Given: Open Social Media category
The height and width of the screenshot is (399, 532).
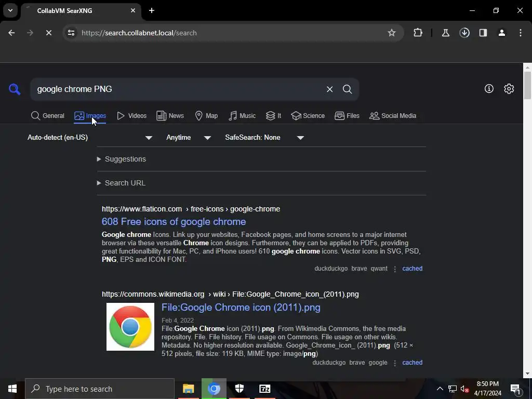Looking at the screenshot, I should click(393, 116).
